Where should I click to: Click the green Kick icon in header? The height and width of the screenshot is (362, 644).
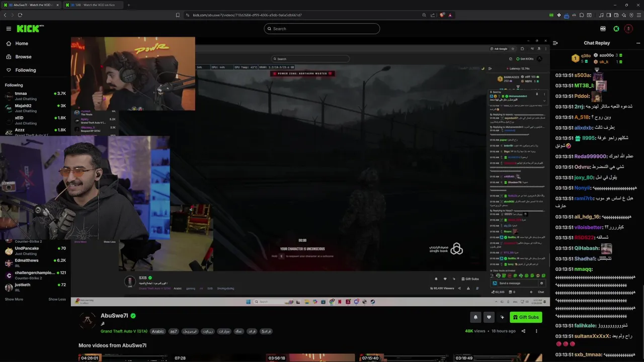[616, 29]
